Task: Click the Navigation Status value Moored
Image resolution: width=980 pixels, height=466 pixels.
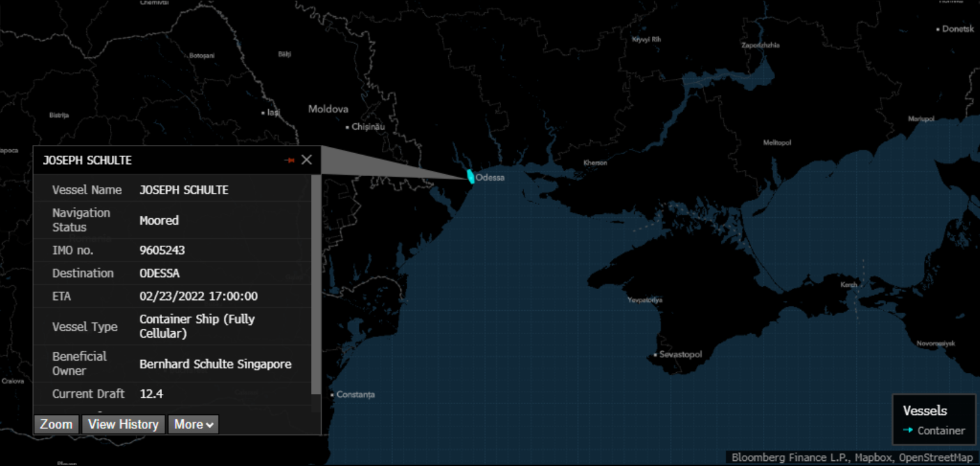Action: coord(159,220)
